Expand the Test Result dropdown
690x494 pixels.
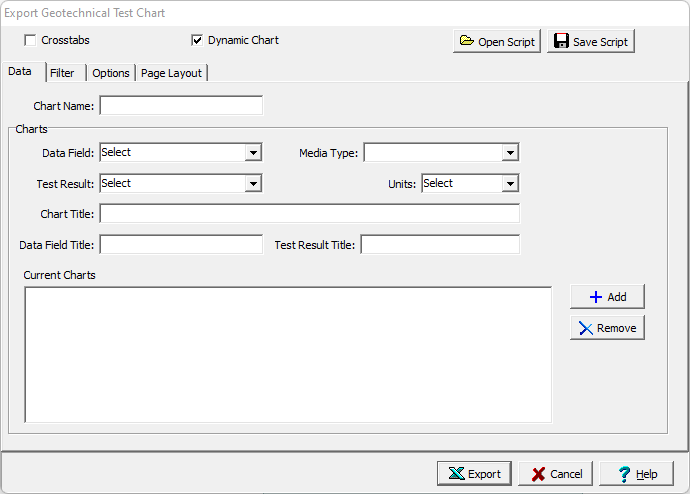click(253, 184)
